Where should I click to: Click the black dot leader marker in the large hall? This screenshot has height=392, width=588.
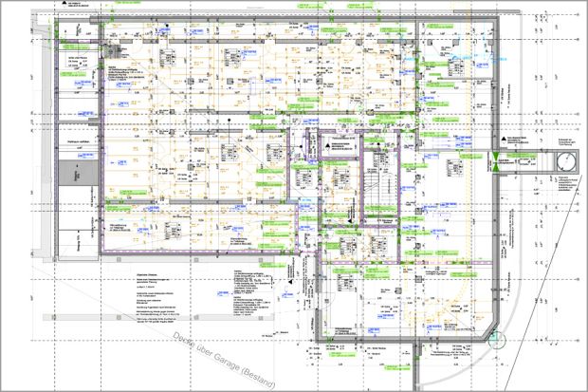click(230, 121)
